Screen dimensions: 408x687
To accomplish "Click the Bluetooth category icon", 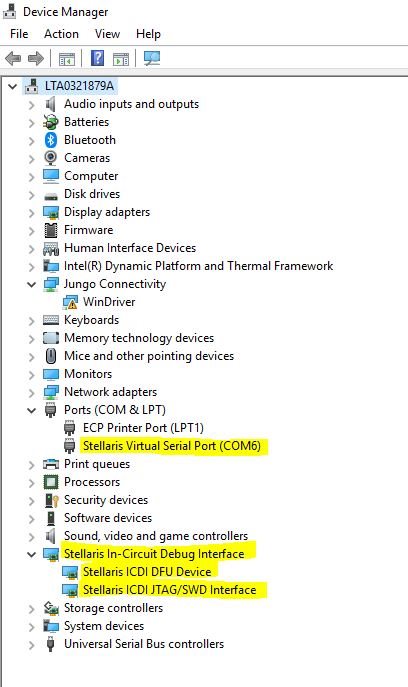I will pos(51,140).
